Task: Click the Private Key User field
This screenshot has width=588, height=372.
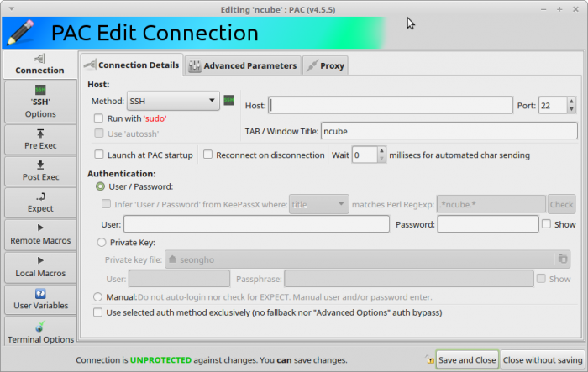Action: (179, 279)
